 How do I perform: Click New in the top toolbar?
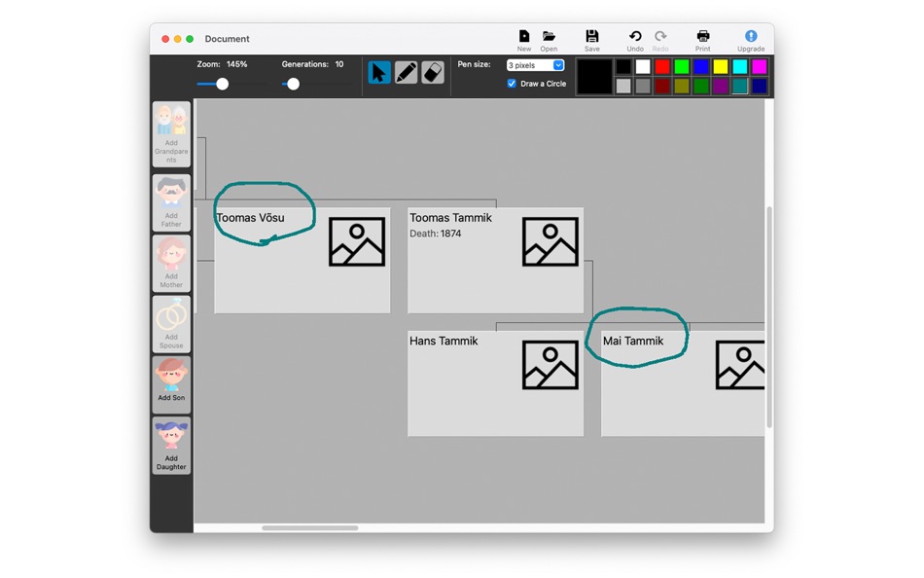coord(523,38)
